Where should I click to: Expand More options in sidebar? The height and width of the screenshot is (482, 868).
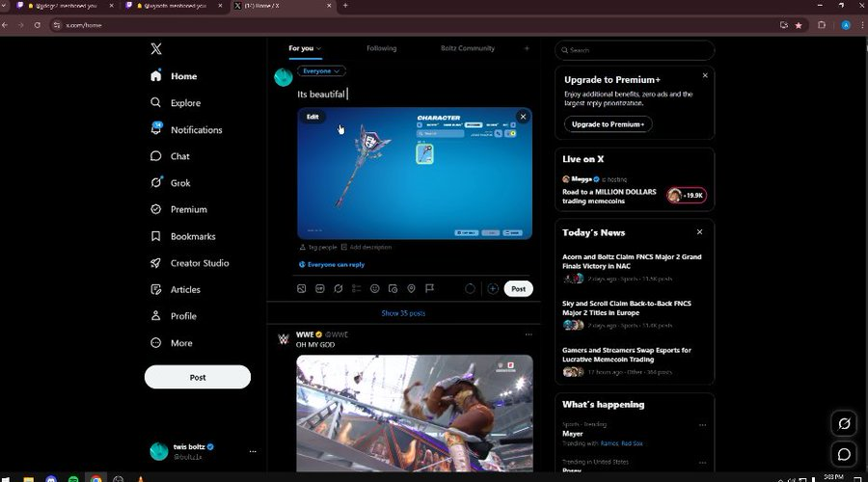[172, 342]
